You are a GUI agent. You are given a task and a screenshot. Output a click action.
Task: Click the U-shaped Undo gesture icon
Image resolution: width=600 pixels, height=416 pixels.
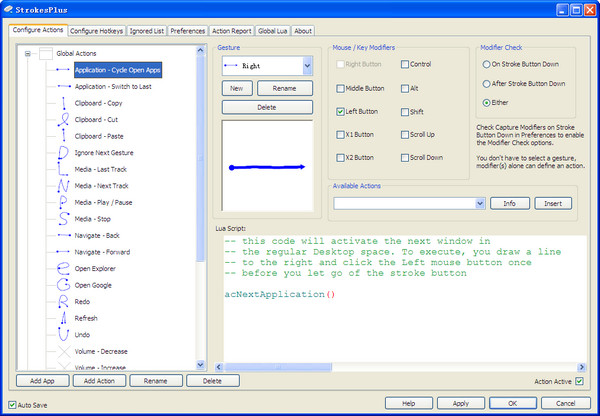click(x=64, y=334)
